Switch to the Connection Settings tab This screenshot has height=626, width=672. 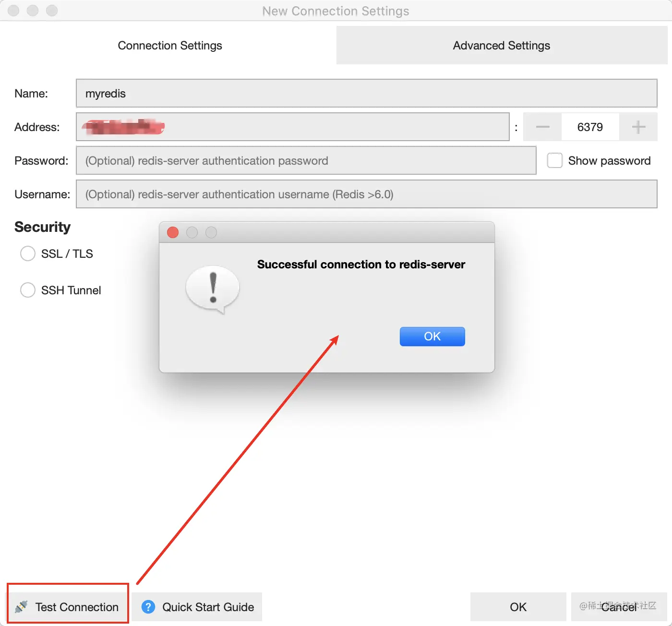click(x=170, y=45)
